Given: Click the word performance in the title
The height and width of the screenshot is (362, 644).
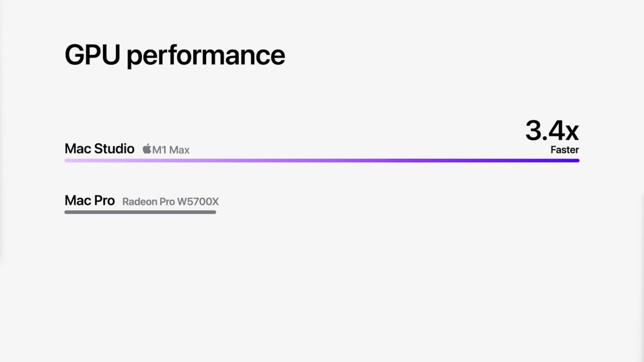Looking at the screenshot, I should tap(206, 56).
